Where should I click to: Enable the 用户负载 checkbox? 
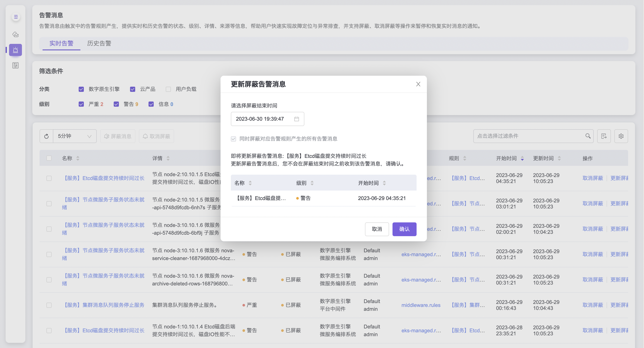coord(168,89)
